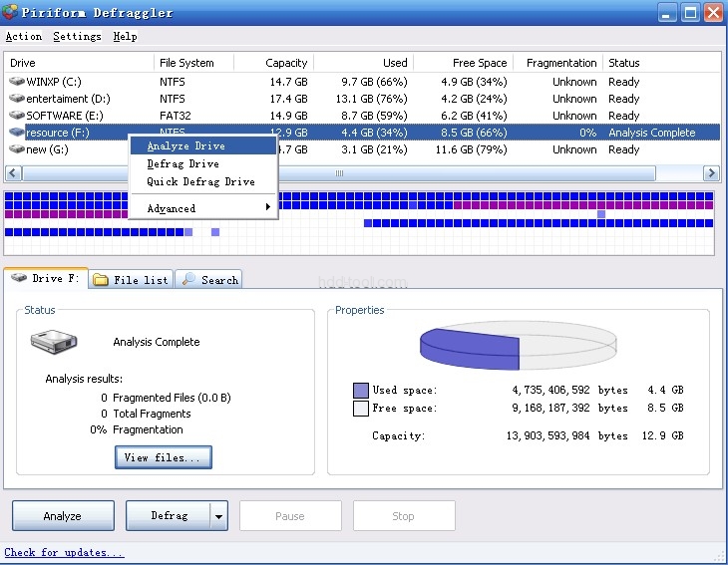
Task: Click the drive icon on Drive F: tab
Action: [19, 278]
